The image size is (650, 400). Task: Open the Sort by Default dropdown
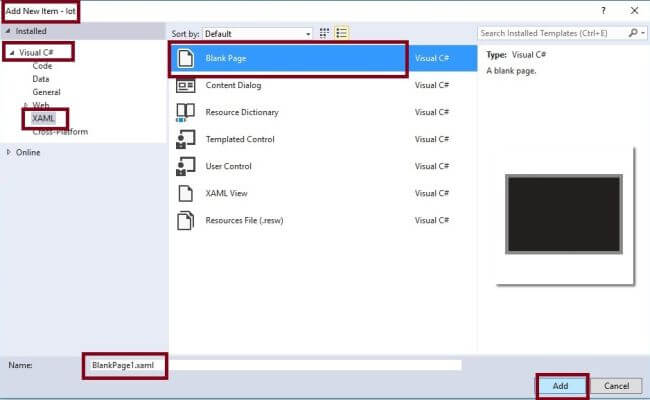point(257,34)
